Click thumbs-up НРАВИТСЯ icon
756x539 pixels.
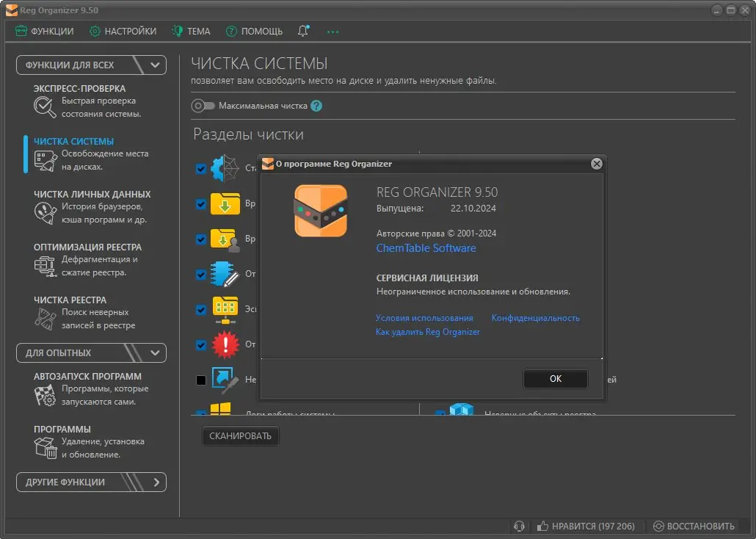[x=542, y=526]
